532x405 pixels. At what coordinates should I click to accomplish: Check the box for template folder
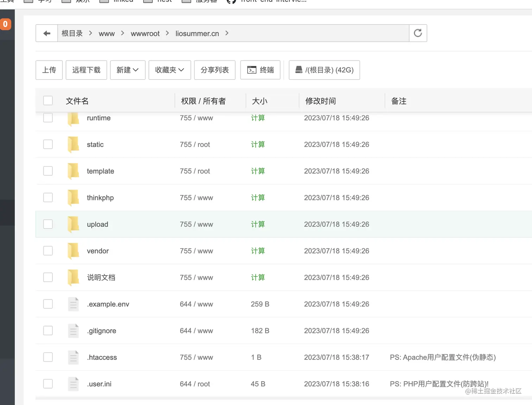[48, 171]
